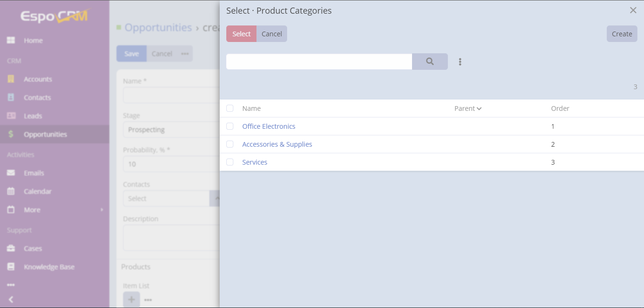The height and width of the screenshot is (308, 644).
Task: Click the Knowledge Base book icon
Action: (11, 267)
